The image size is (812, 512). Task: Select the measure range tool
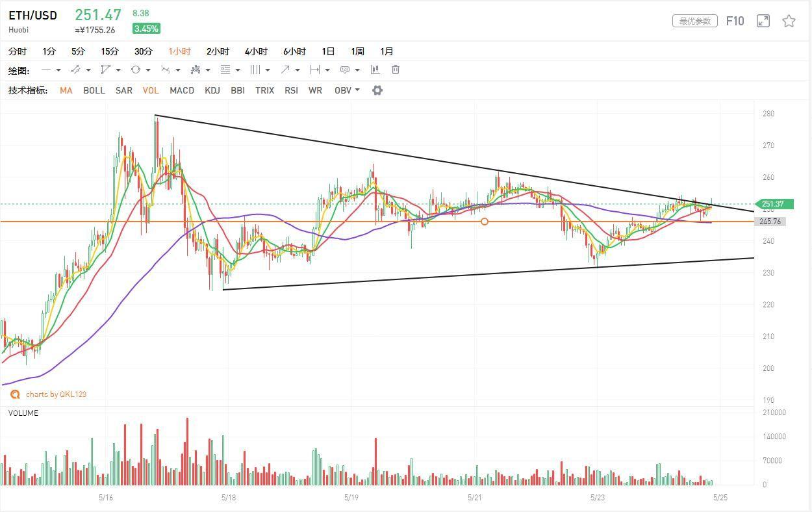[x=314, y=70]
